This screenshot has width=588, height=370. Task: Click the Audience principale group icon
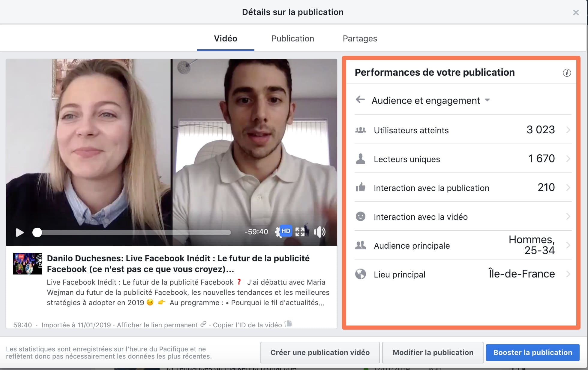(x=361, y=245)
